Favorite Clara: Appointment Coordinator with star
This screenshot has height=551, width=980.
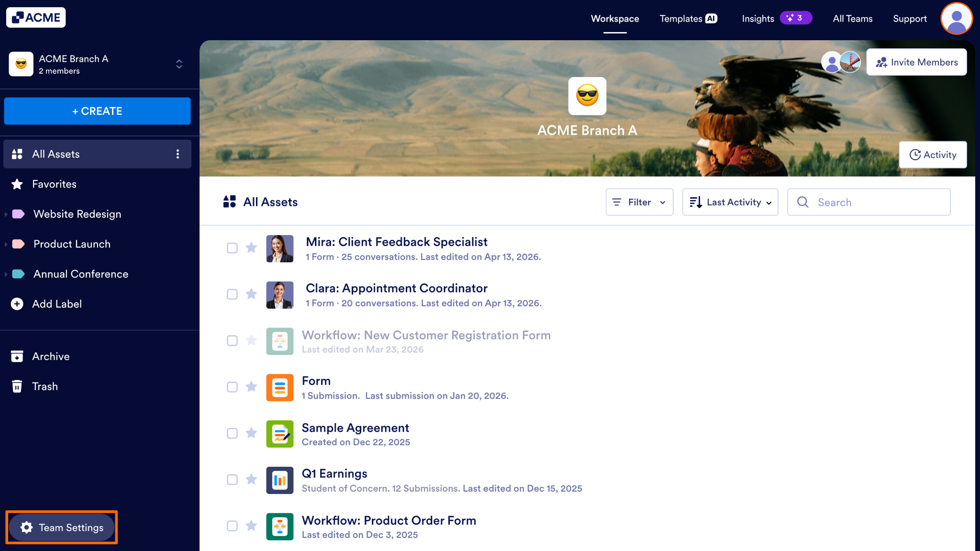tap(251, 294)
